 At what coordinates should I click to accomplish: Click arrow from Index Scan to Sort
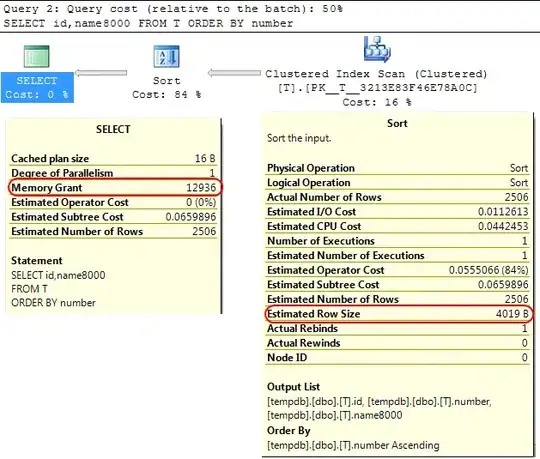click(x=234, y=73)
